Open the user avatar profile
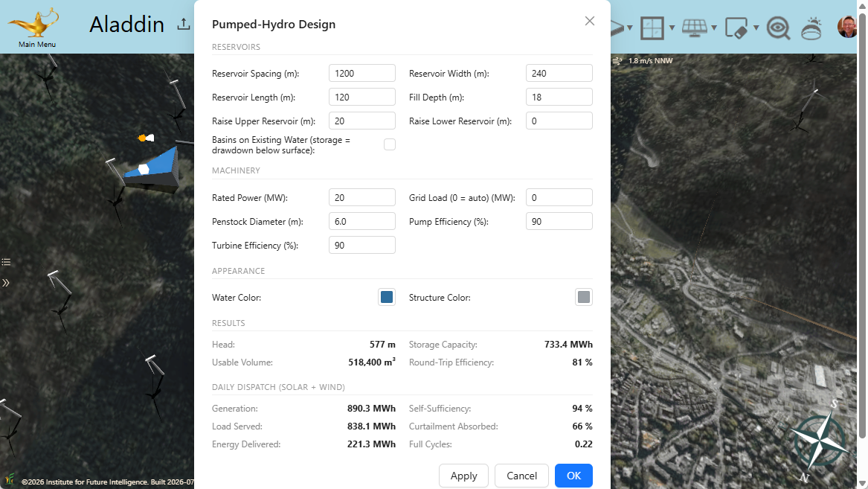Screen dimensions: 868x489 pos(847,27)
